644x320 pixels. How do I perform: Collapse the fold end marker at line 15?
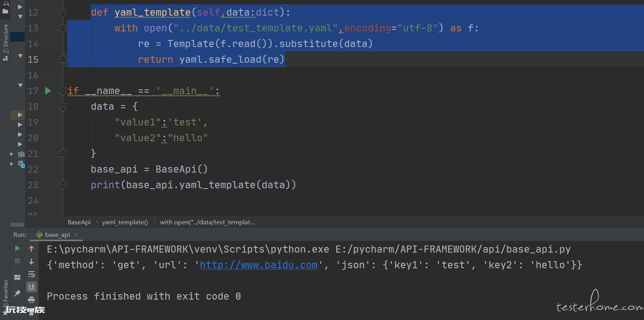coord(63,59)
